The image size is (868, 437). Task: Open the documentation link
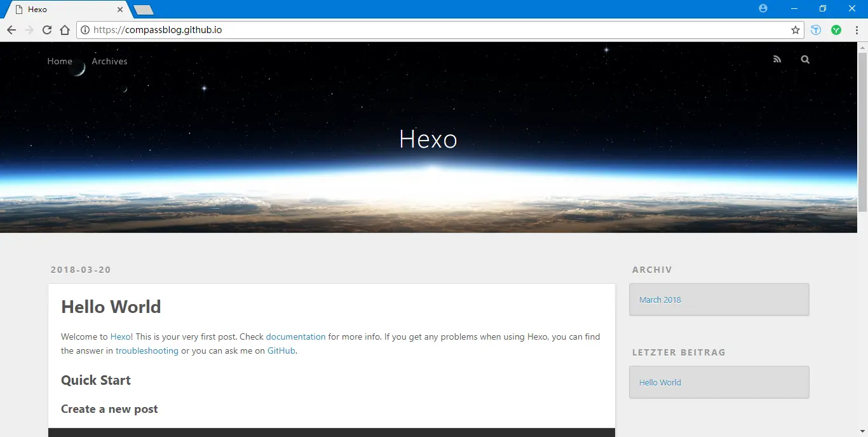tap(295, 336)
